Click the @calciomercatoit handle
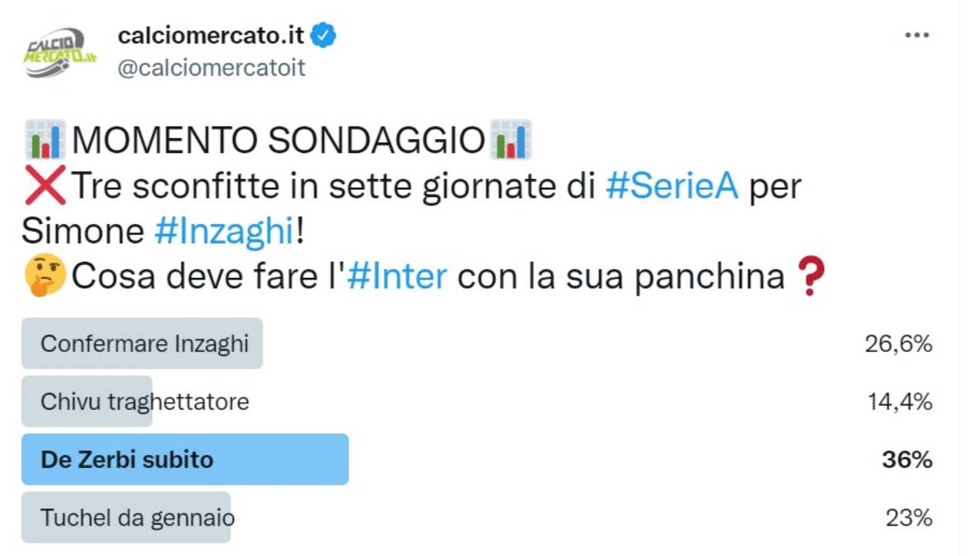This screenshot has width=980, height=556. click(211, 68)
